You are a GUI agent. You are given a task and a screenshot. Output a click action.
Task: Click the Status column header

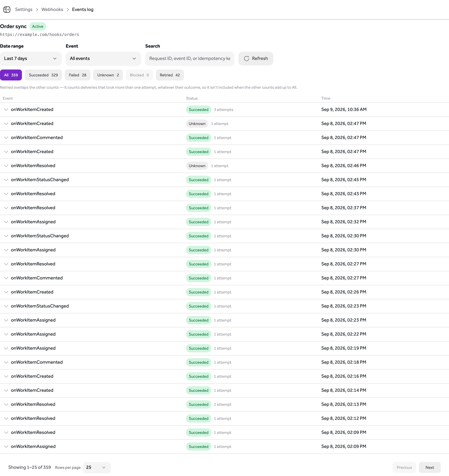[192, 98]
